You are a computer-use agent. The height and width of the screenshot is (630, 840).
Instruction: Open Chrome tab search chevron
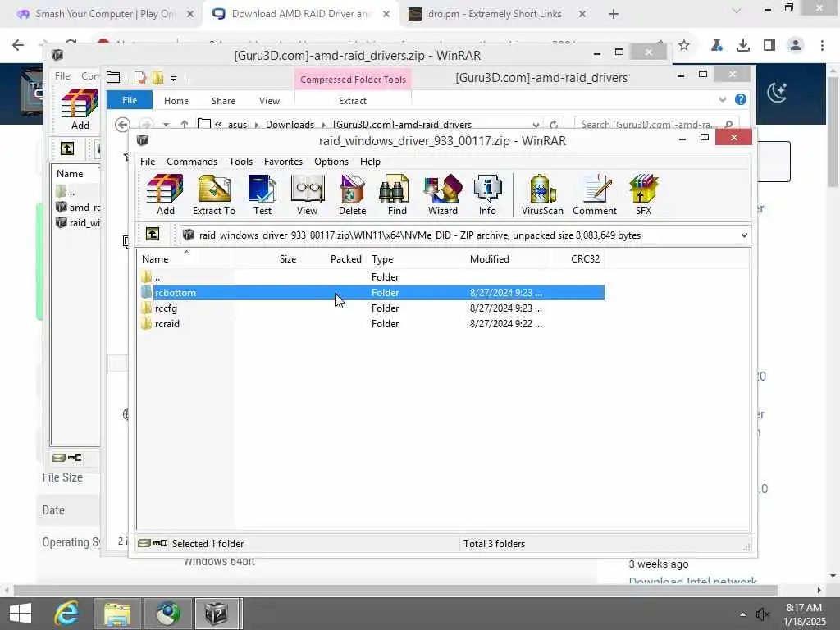(x=737, y=11)
